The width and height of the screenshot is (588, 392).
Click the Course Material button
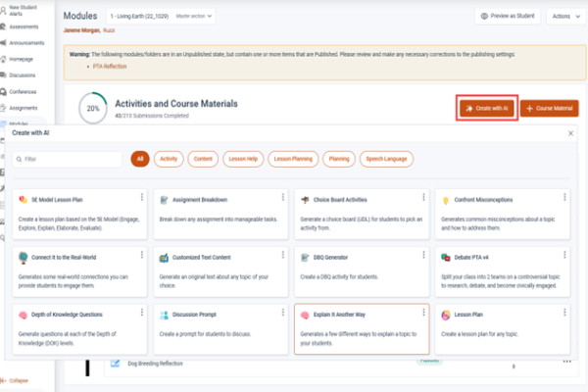549,109
